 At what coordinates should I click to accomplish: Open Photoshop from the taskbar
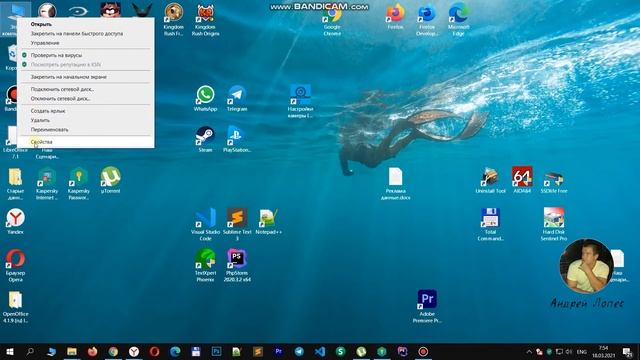216,351
